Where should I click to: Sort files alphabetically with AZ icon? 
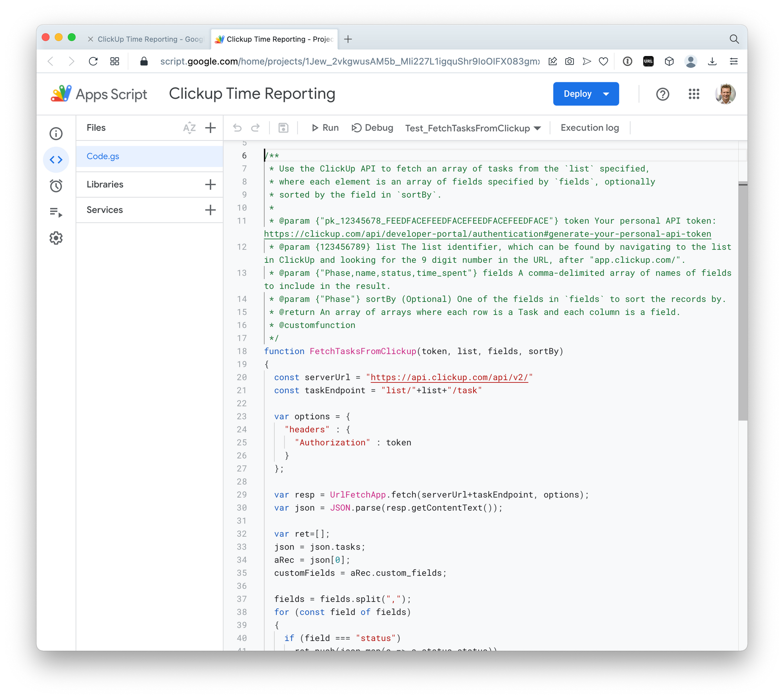pyautogui.click(x=189, y=128)
